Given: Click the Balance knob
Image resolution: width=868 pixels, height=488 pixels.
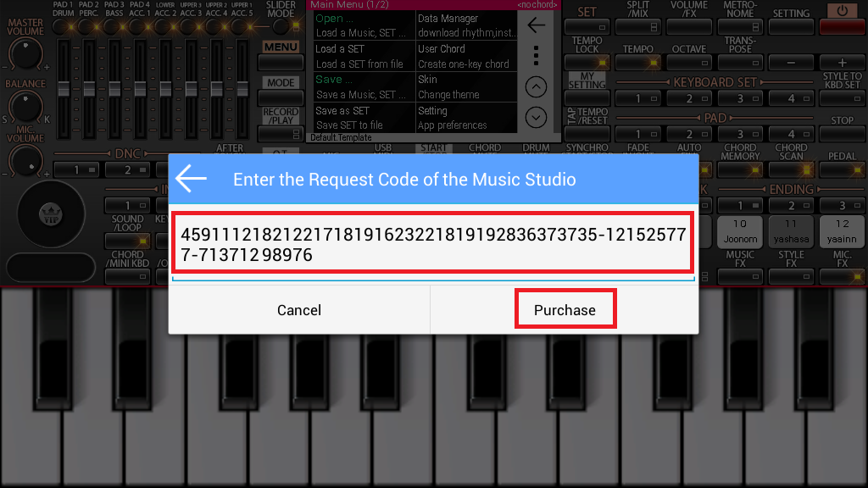Looking at the screenshot, I should [x=25, y=105].
